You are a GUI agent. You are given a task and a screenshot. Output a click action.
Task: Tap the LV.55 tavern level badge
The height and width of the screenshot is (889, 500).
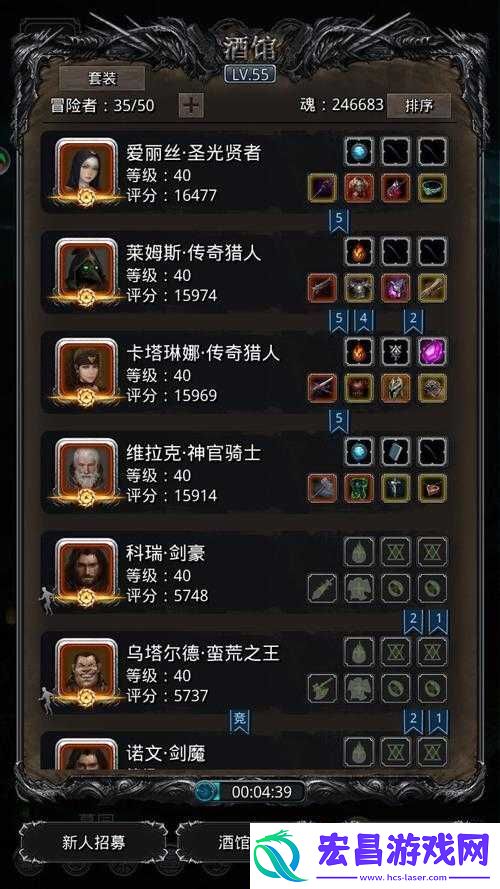coord(250,74)
